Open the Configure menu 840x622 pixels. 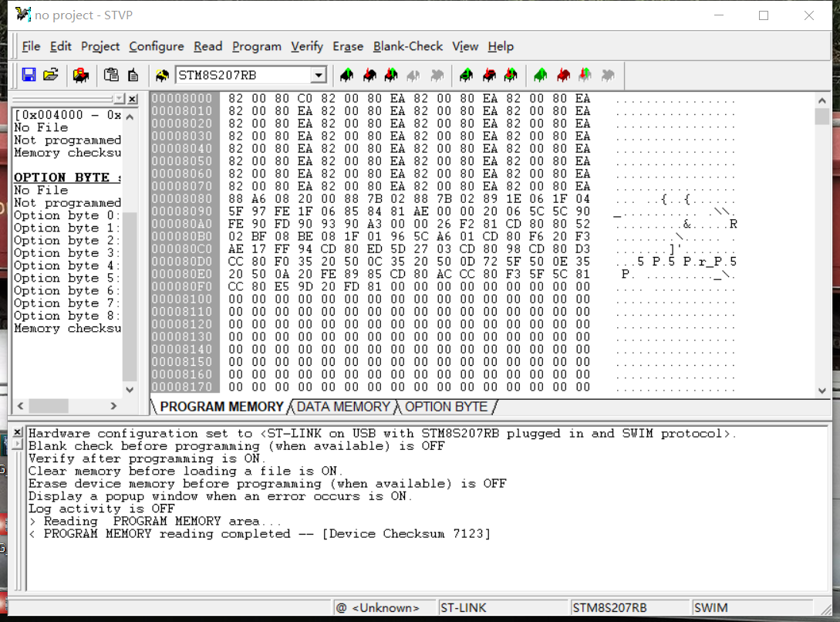tap(157, 46)
